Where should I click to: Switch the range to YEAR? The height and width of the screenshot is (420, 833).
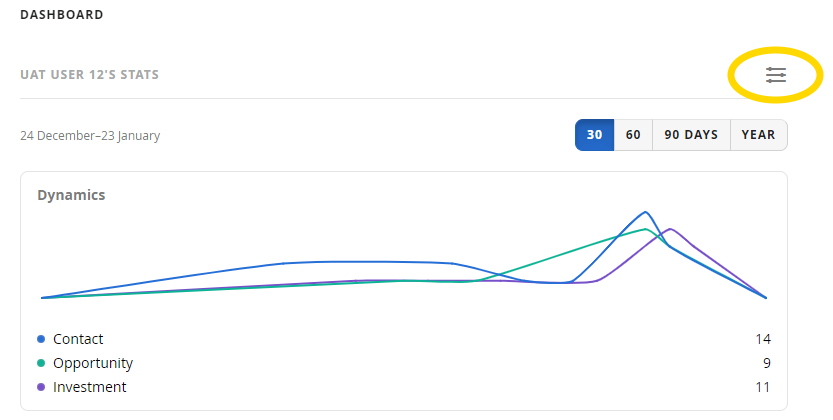point(759,135)
